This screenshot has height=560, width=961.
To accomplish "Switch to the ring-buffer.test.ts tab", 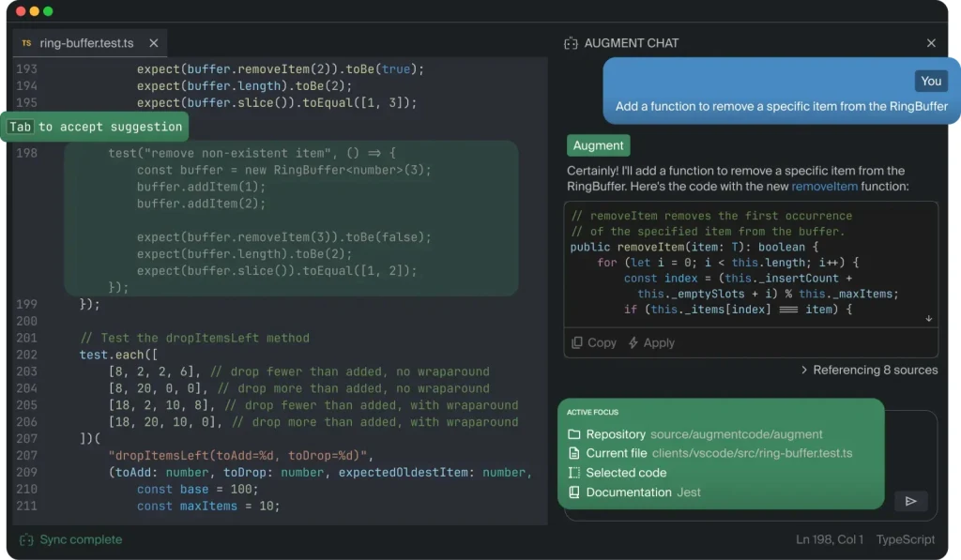I will 86,43.
